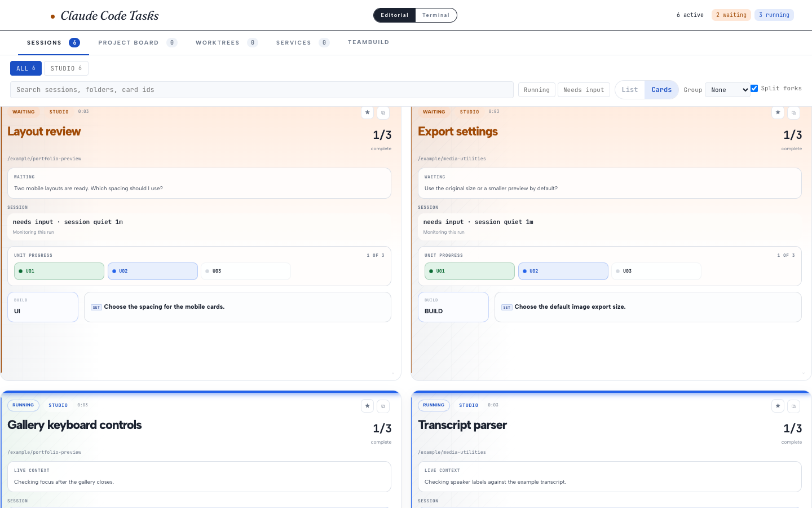Image resolution: width=812 pixels, height=508 pixels.
Task: Select unit U02 in Export settings
Action: click(x=563, y=271)
